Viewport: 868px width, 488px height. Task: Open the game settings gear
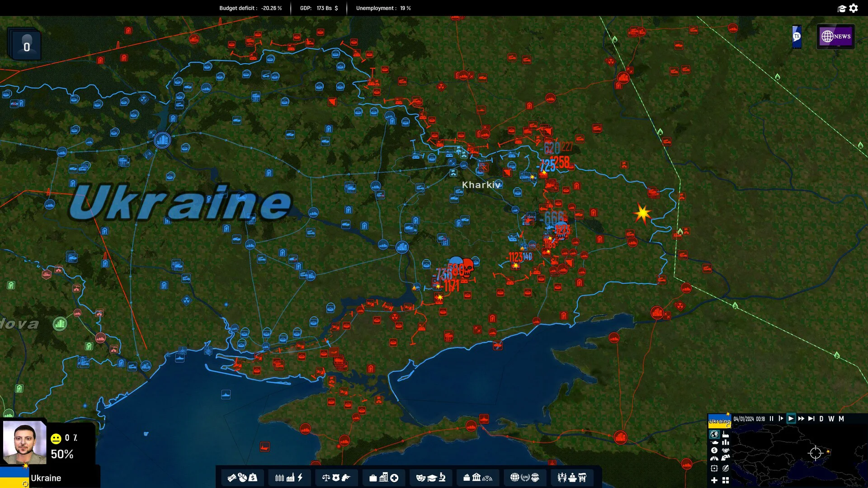point(854,8)
